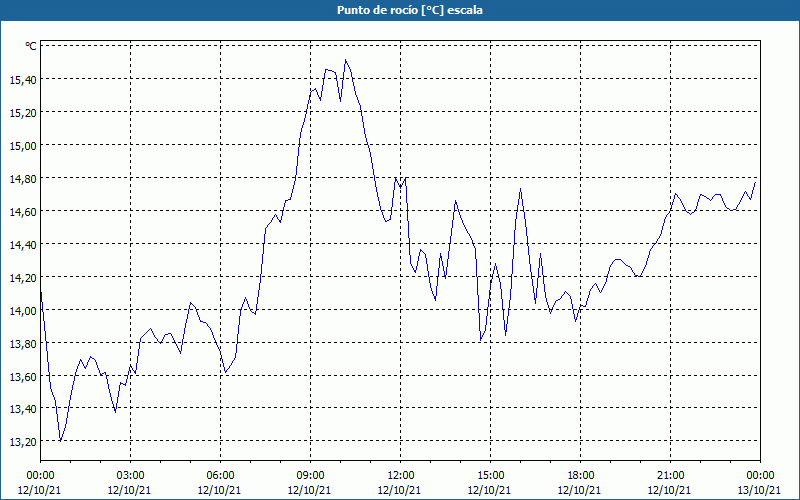Screen dimensions: 800x500
Task: Click the 12/10/21 date under 12:00
Action: click(x=399, y=490)
